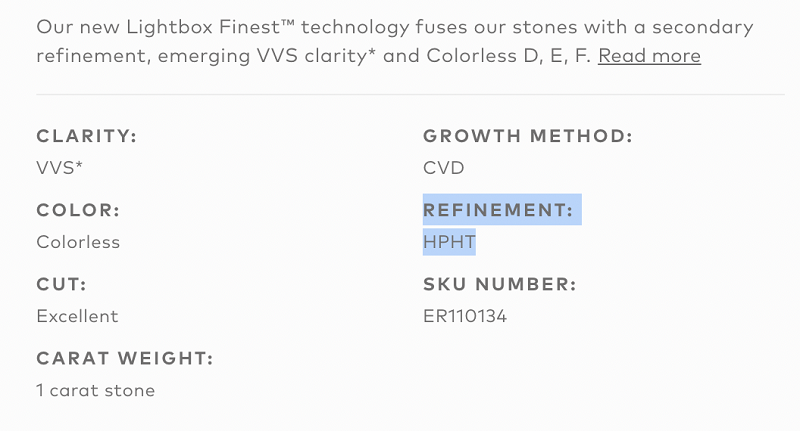The image size is (800, 431).
Task: Click the Colorless D, E, F text
Action: (x=509, y=56)
